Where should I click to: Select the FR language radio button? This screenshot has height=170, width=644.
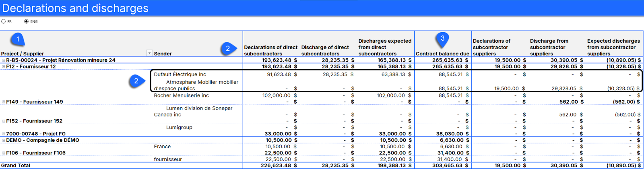(x=4, y=21)
